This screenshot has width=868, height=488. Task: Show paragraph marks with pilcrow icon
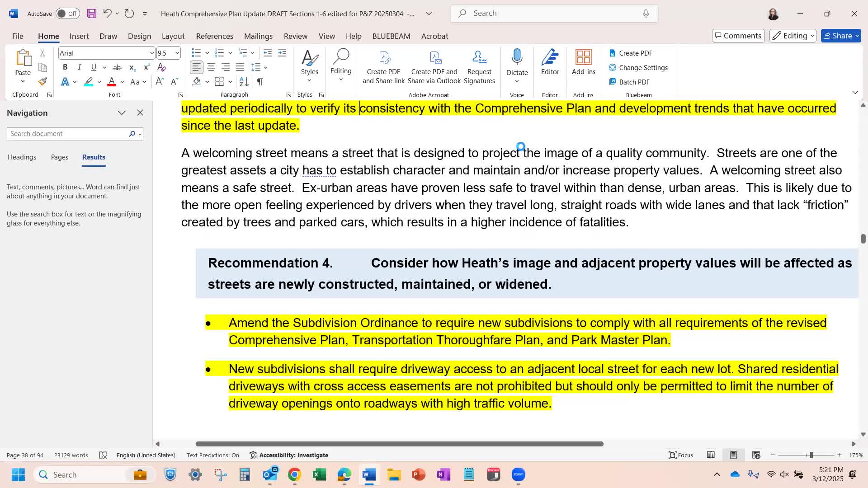[x=260, y=82]
